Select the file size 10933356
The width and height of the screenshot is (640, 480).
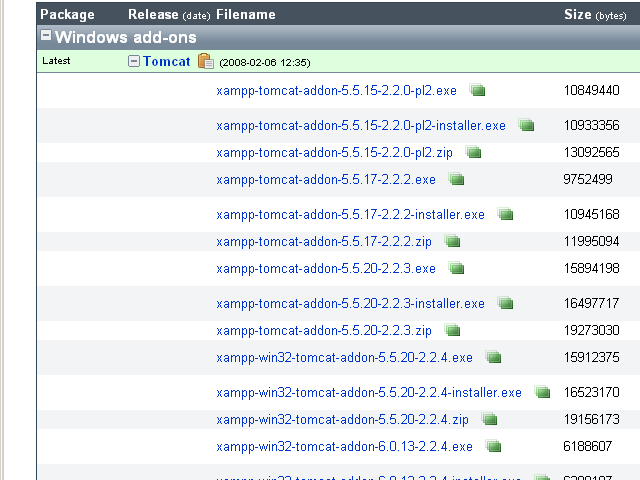tap(591, 125)
